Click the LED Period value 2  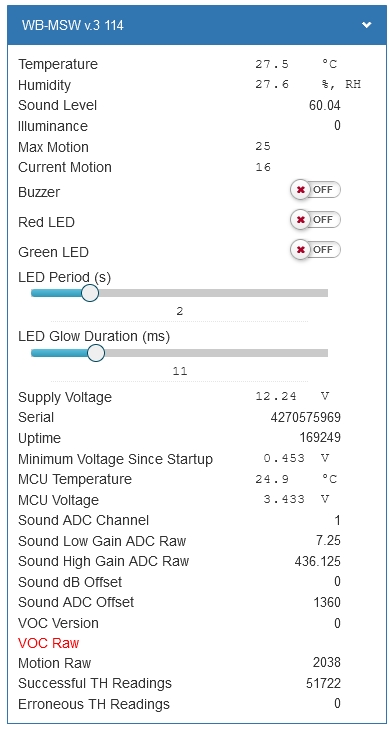click(180, 311)
